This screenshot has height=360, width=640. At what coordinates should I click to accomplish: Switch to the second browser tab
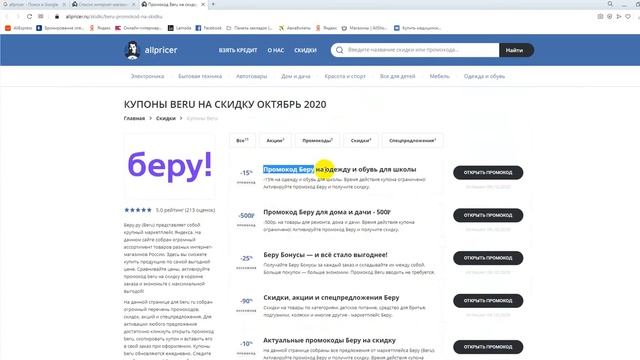pyautogui.click(x=104, y=4)
